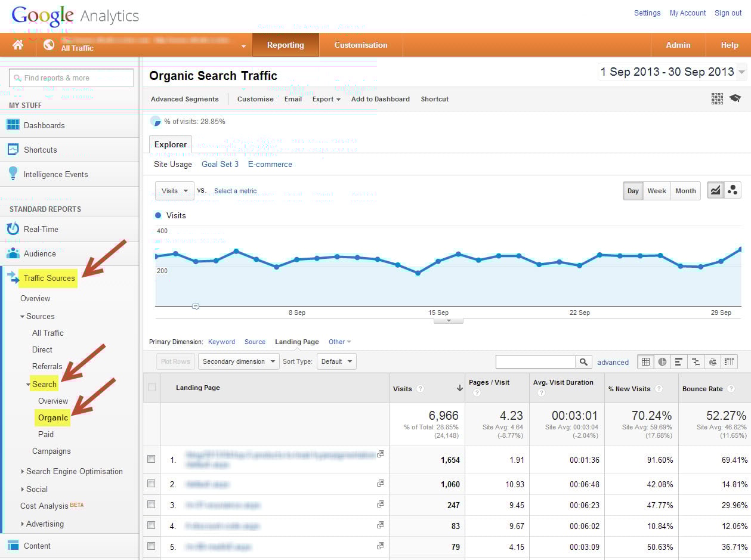Select the comparison view icon
The height and width of the screenshot is (560, 751).
click(696, 361)
